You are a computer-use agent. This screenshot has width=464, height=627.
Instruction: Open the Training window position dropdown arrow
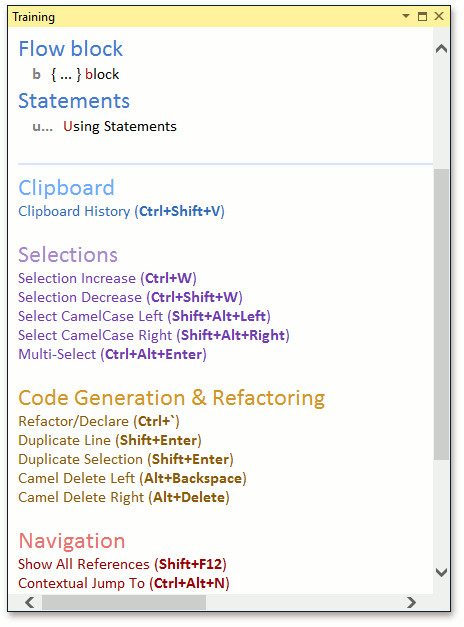pyautogui.click(x=406, y=16)
